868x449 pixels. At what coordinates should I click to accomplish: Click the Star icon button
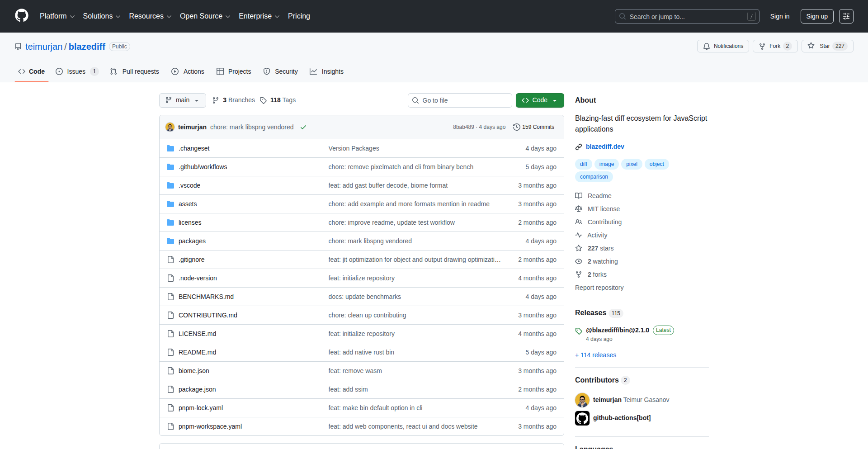pyautogui.click(x=811, y=46)
